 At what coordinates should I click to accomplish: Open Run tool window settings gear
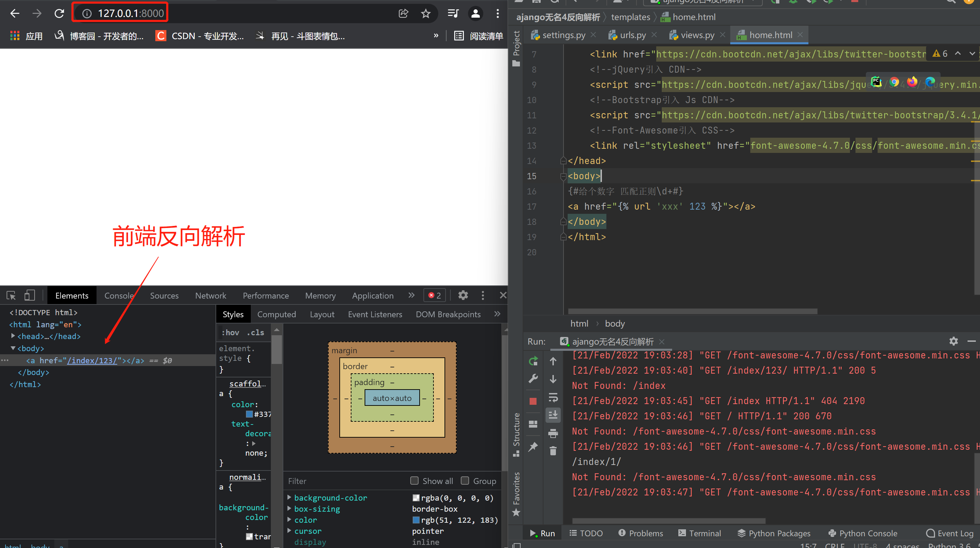[953, 341]
